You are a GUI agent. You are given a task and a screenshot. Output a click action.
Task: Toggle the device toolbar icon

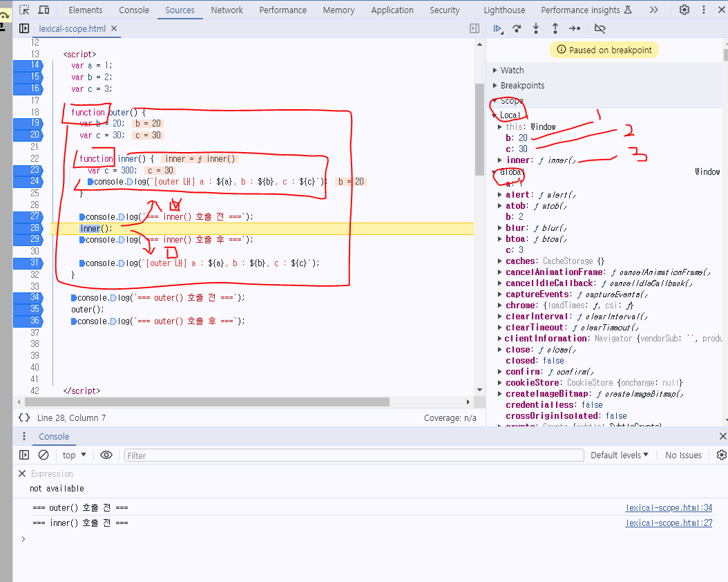click(44, 10)
